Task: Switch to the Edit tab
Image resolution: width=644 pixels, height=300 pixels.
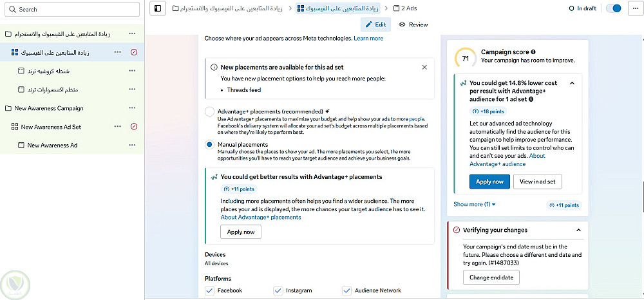Action: (376, 24)
